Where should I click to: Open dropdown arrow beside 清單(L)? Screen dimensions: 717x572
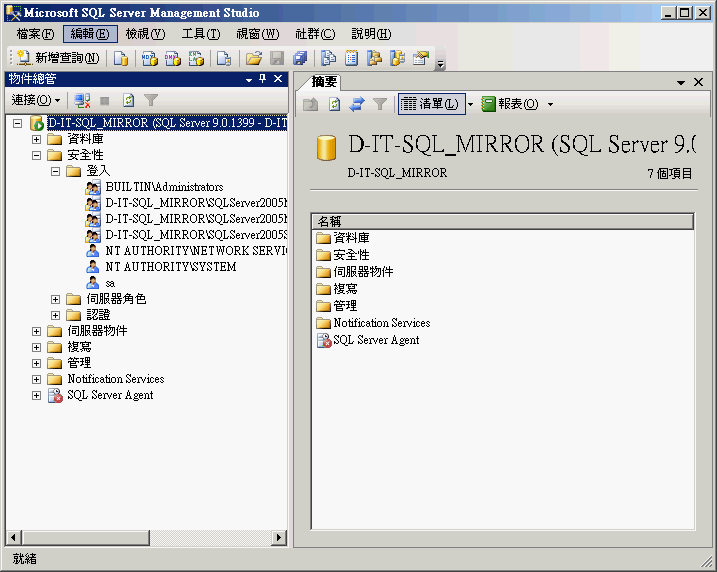471,104
